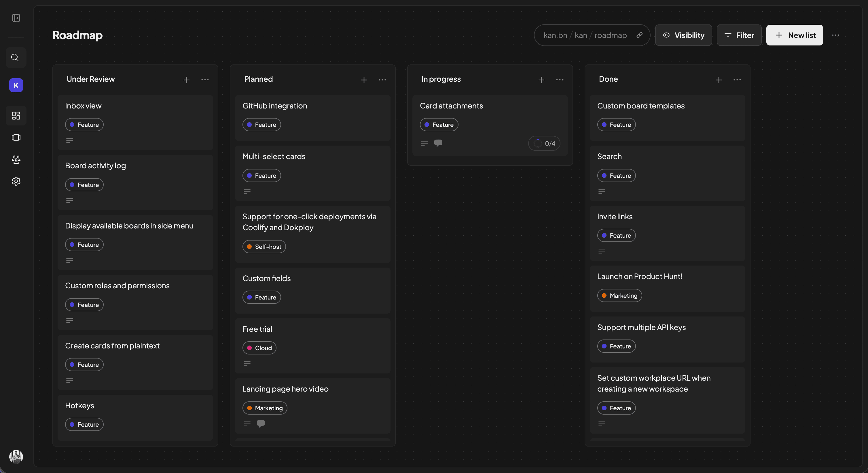This screenshot has width=868, height=473.
Task: Click the link icon next to the breadcrumb
Action: 640,35
